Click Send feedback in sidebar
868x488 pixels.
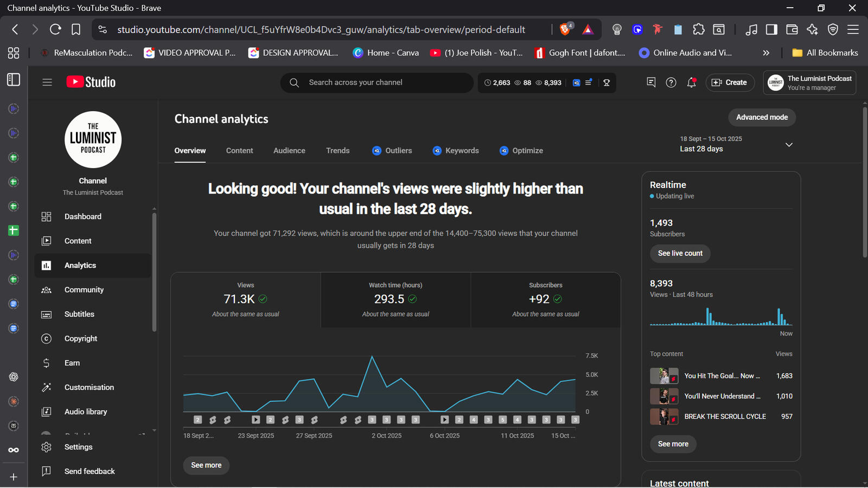pos(93,471)
